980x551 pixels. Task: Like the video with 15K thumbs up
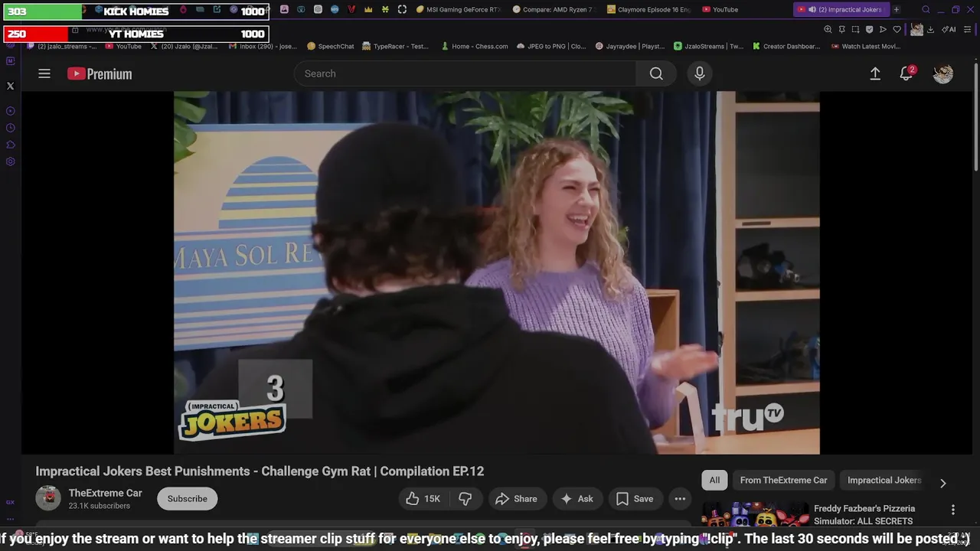click(423, 499)
